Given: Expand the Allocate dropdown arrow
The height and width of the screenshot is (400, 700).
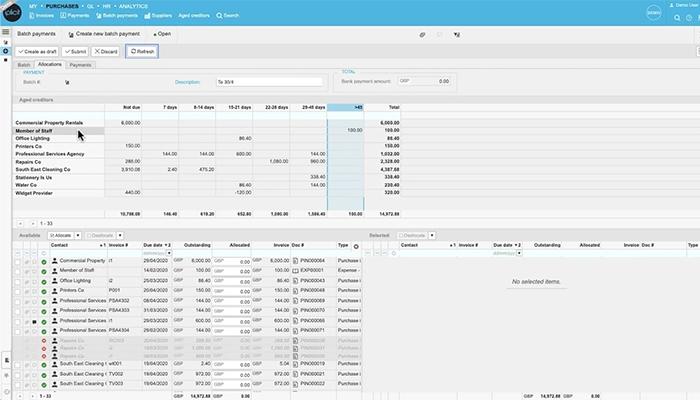Looking at the screenshot, I should pyautogui.click(x=78, y=235).
